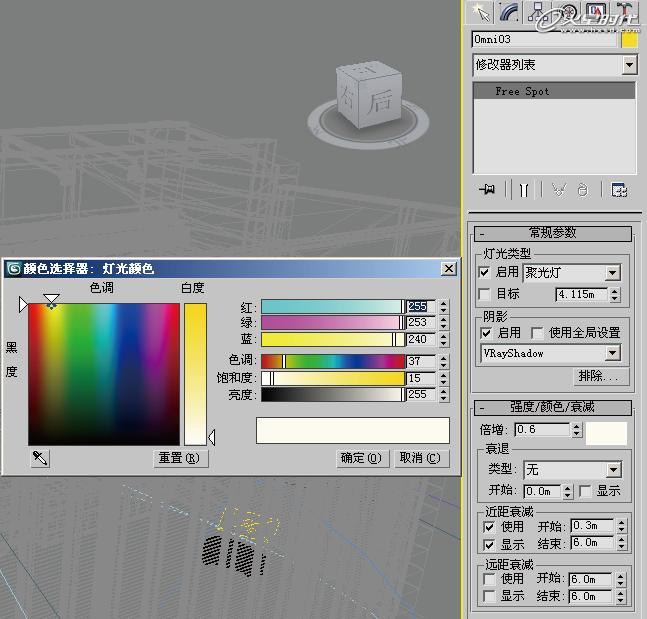This screenshot has width=647, height=619.
Task: Open the Display panel tab
Action: (x=597, y=11)
